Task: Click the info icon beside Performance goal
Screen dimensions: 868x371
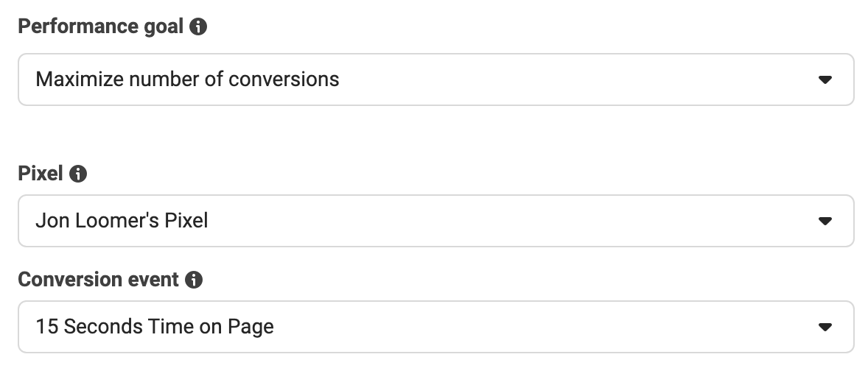Action: 198,26
